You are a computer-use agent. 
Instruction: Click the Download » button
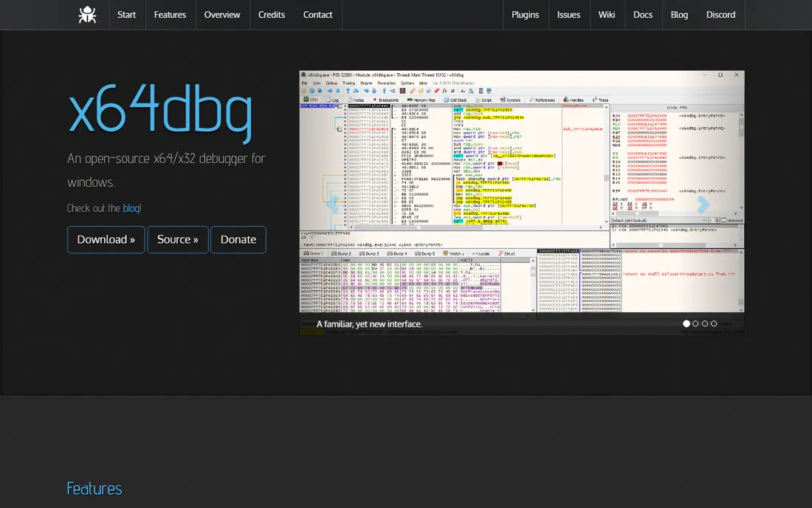(x=106, y=239)
